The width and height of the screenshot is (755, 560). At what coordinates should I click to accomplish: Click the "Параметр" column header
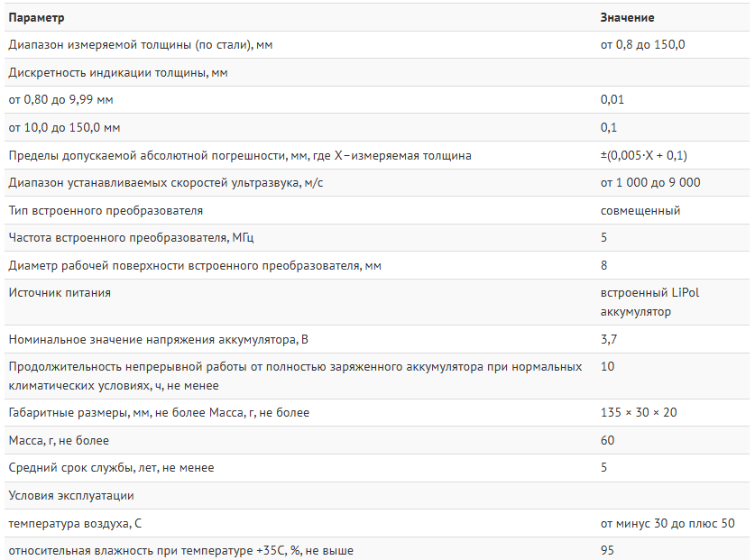tap(36, 18)
